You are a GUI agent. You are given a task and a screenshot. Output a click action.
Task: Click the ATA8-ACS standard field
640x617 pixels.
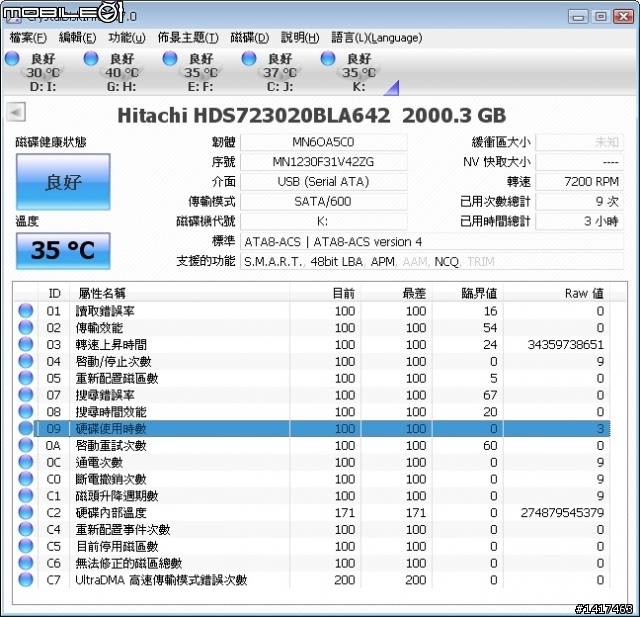pyautogui.click(x=432, y=242)
